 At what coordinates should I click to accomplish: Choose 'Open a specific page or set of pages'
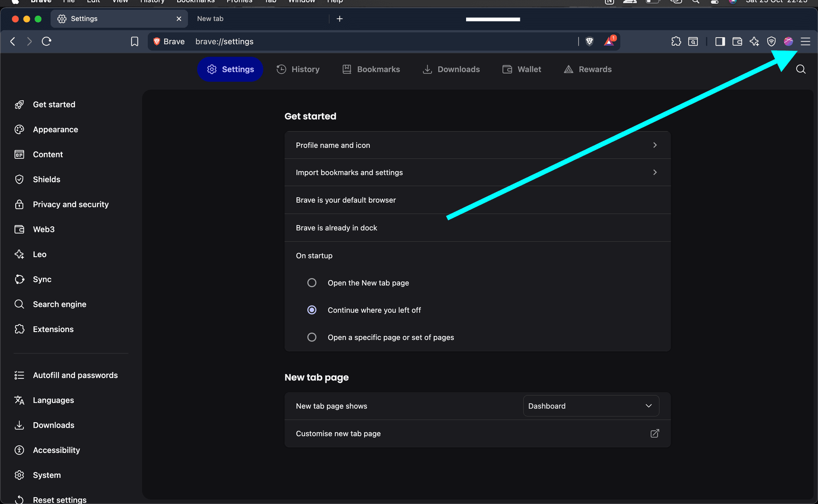click(x=312, y=337)
